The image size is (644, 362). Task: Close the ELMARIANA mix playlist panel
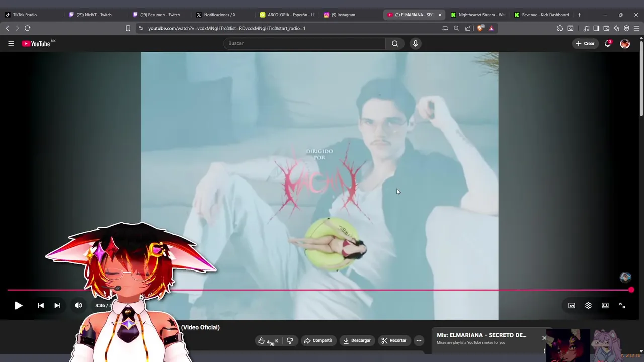(544, 338)
